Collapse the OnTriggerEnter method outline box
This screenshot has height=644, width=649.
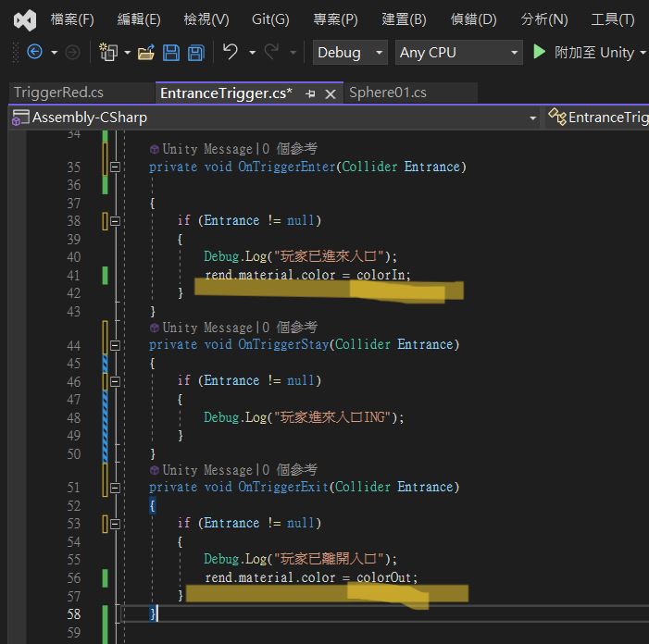[x=115, y=167]
